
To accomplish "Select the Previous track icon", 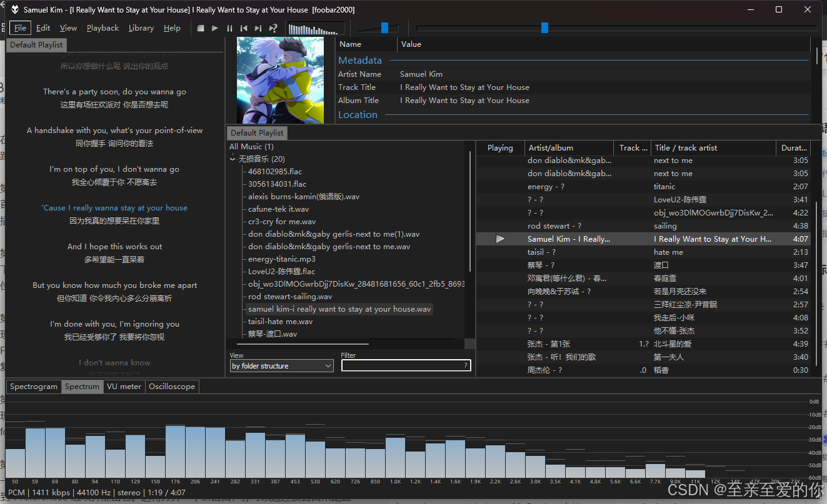I will [244, 27].
